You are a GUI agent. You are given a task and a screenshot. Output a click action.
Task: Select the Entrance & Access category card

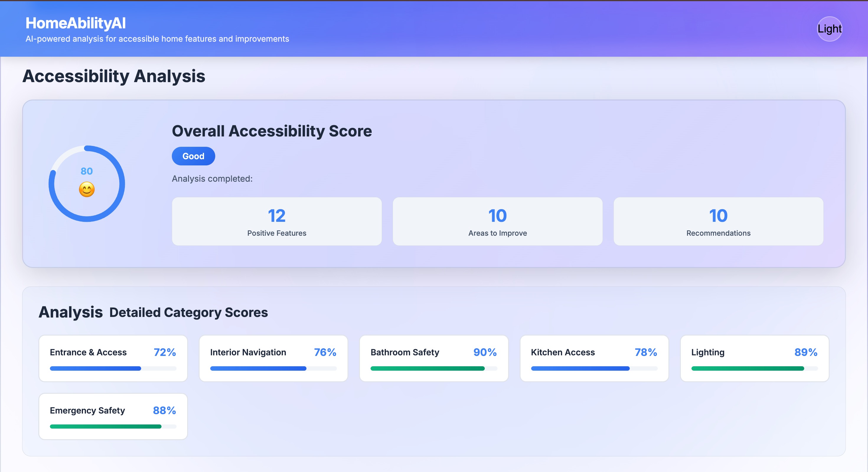113,358
